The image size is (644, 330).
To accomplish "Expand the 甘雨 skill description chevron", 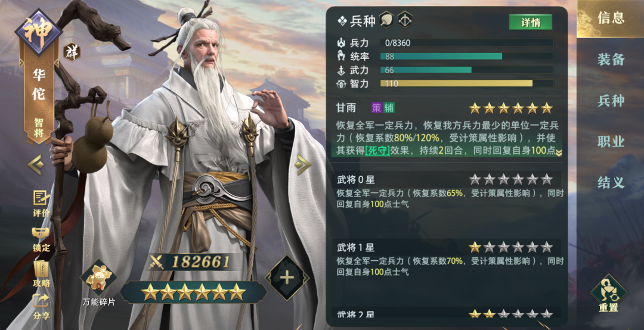I will tap(559, 152).
